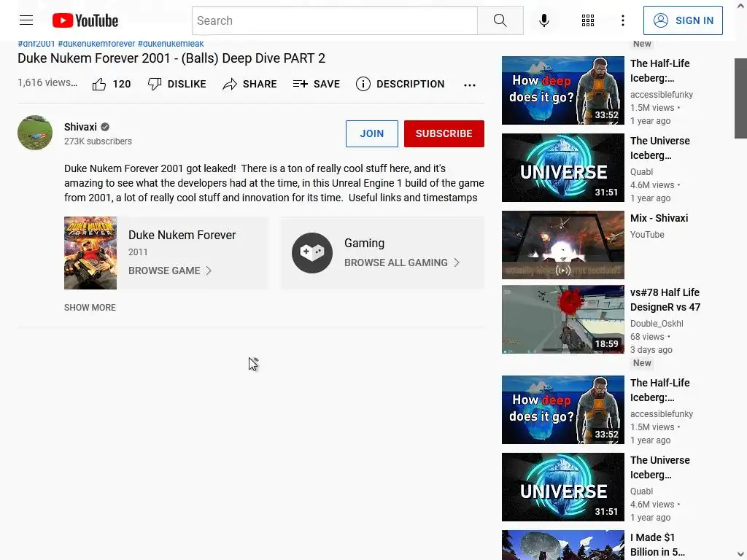Viewport: 747px width, 560px height.
Task: Play the second Universe Iceberg thumbnail
Action: tap(562, 487)
